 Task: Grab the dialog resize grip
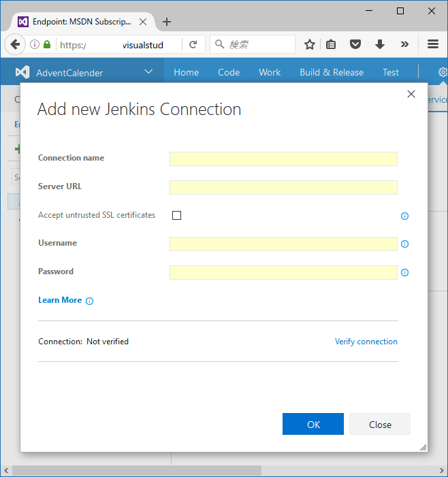tap(423, 447)
